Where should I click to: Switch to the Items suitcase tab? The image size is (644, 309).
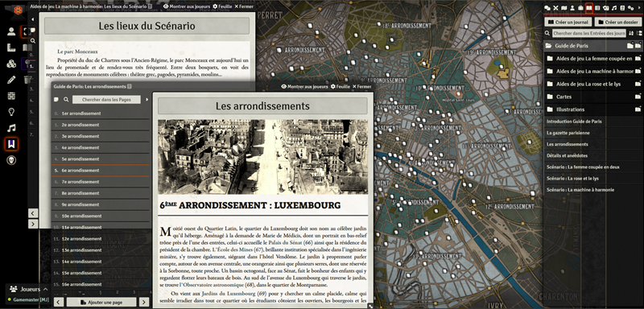coord(580,8)
